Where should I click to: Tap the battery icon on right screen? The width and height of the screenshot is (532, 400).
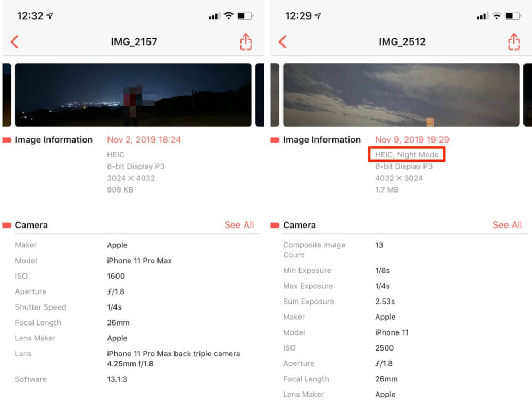click(x=512, y=15)
